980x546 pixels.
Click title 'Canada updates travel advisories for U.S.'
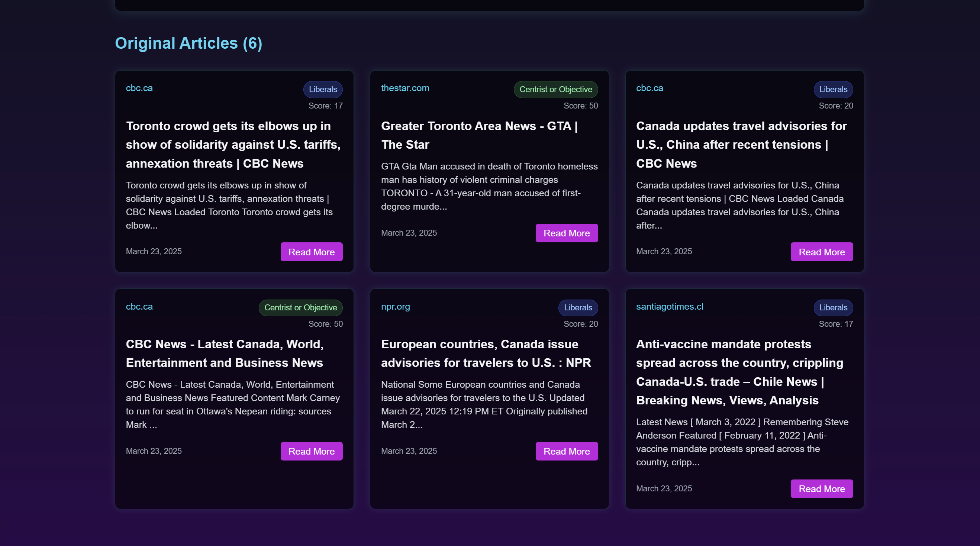coord(741,145)
